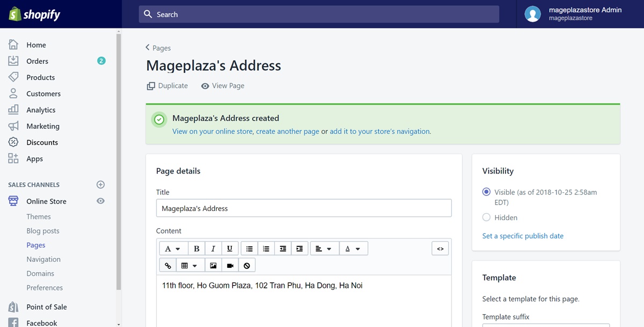Open the text formatting dropdown
Image resolution: width=644 pixels, height=327 pixels.
coord(173,249)
